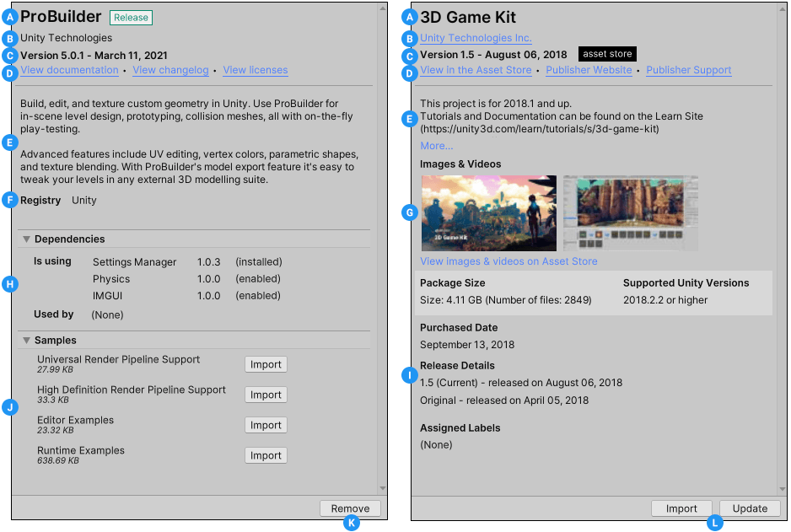Viewport: 791px width, 532px height.
Task: Click the Used by '(None)' value
Action: coord(107,314)
